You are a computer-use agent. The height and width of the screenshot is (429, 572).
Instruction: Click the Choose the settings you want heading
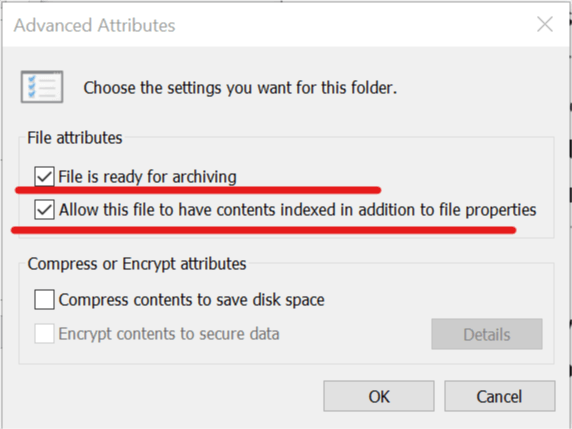tap(240, 88)
